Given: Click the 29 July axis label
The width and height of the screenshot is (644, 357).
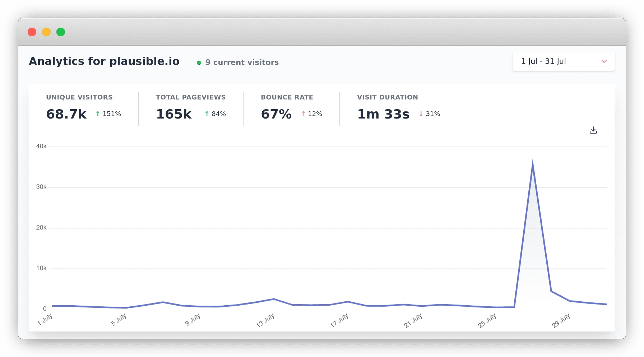Looking at the screenshot, I should click(561, 320).
